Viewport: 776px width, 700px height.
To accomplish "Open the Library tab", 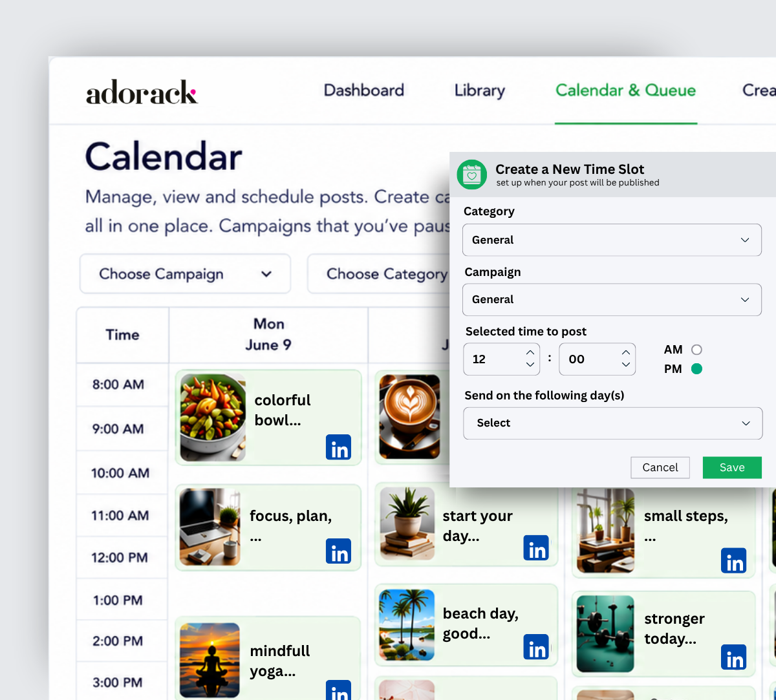I will pos(479,90).
